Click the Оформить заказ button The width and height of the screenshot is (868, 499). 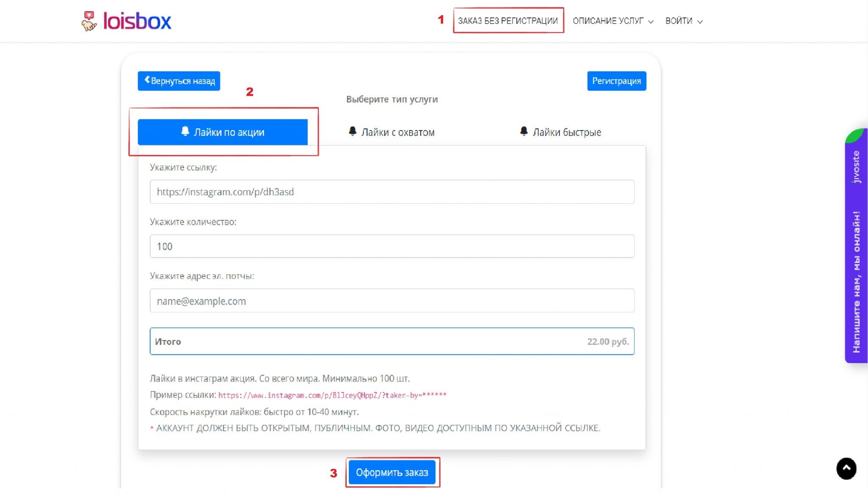(392, 472)
